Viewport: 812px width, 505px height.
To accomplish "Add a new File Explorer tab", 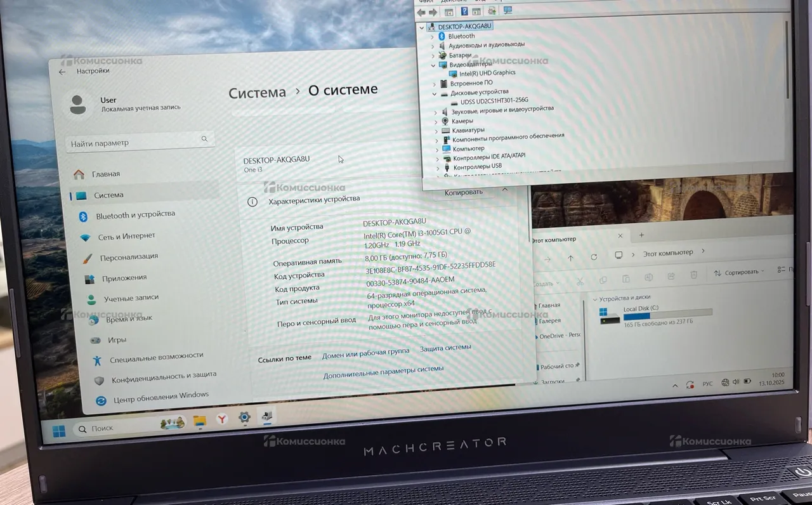I will tap(641, 235).
